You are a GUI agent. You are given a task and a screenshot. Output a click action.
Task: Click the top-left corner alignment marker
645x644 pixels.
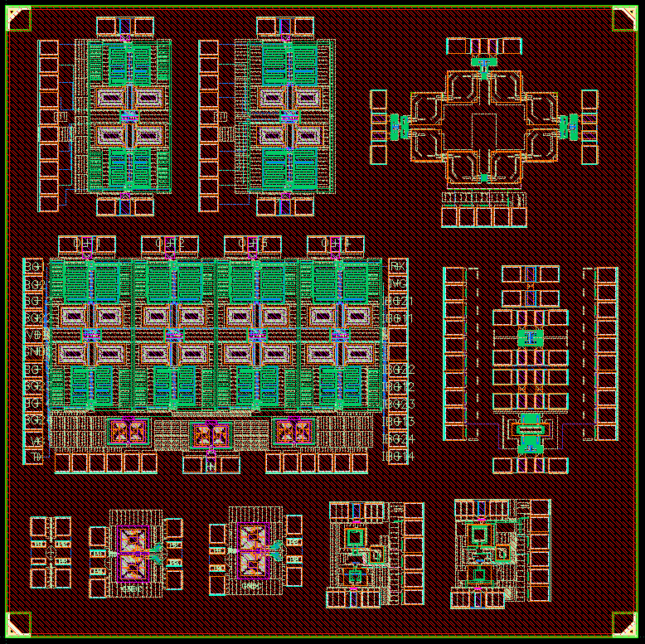click(18, 18)
